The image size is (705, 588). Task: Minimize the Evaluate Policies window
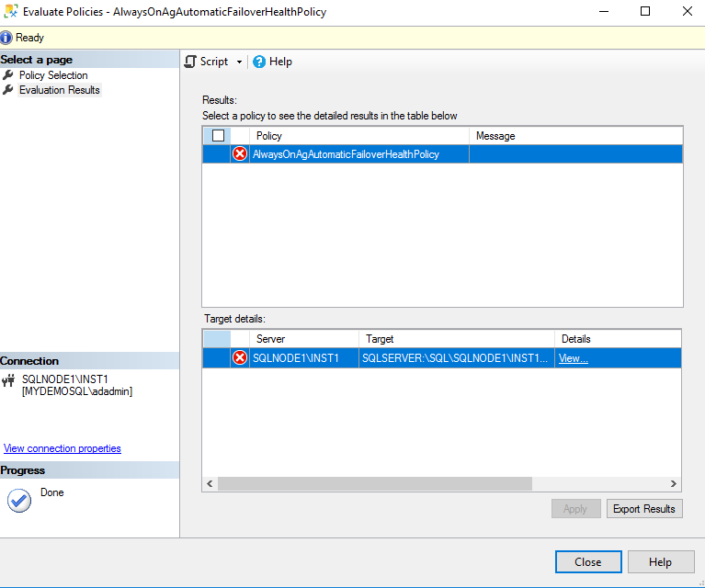[x=604, y=11]
